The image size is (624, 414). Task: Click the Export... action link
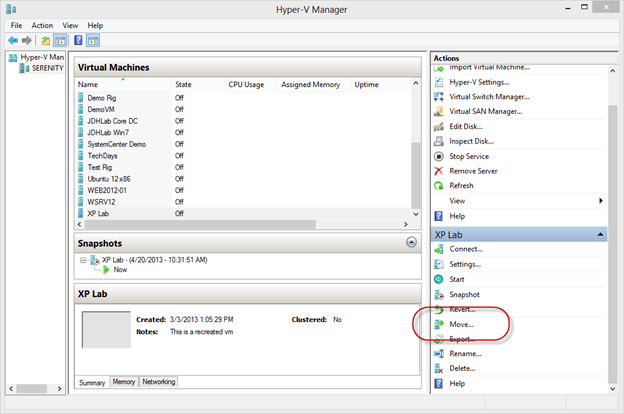point(462,339)
